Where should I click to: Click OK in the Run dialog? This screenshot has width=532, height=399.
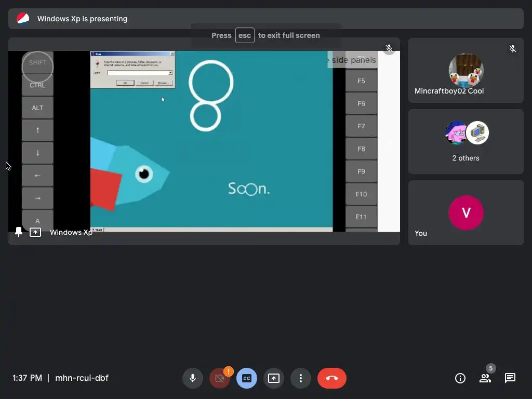[125, 83]
